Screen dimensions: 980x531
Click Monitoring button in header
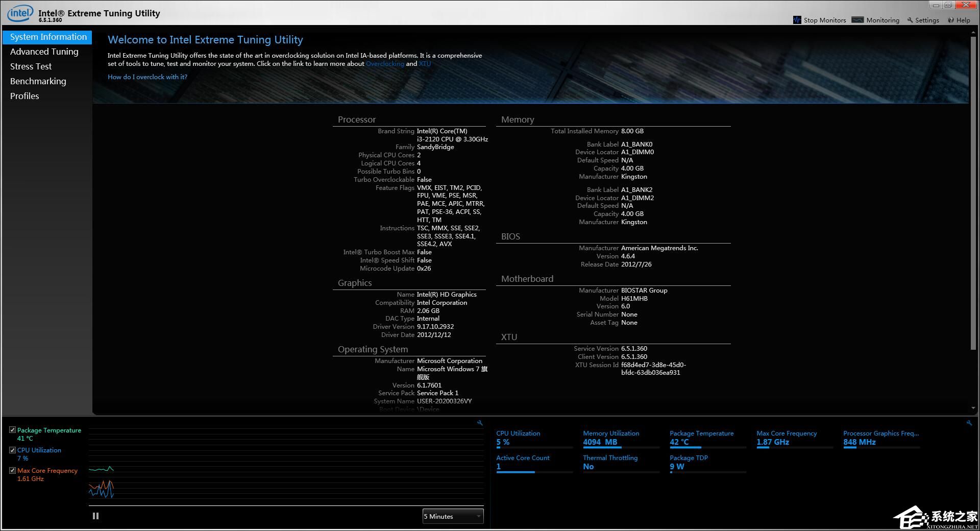(x=876, y=20)
